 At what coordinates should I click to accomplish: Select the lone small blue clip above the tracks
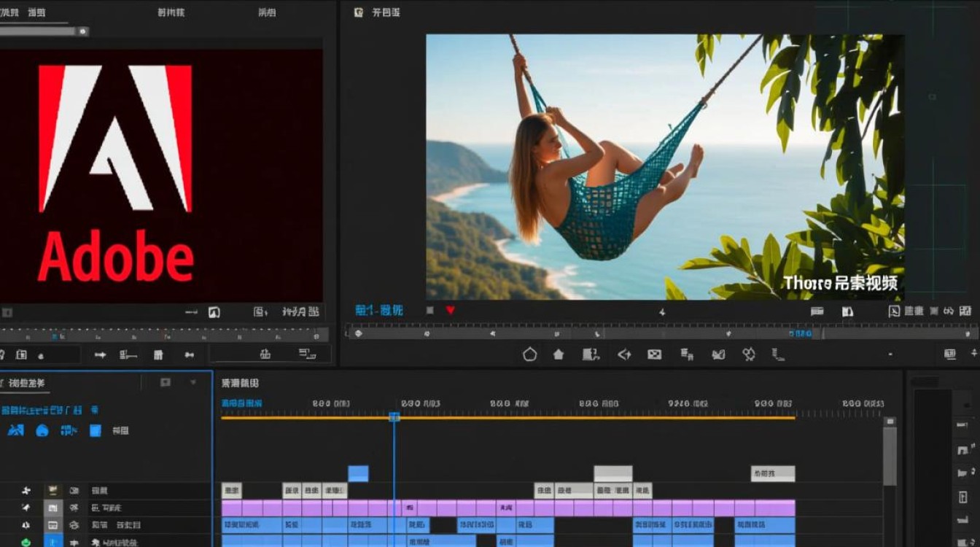358,473
